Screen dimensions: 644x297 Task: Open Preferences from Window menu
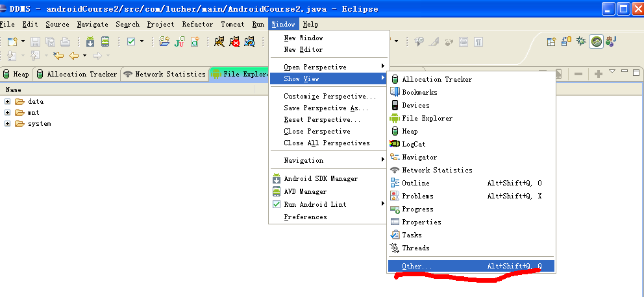(329, 217)
